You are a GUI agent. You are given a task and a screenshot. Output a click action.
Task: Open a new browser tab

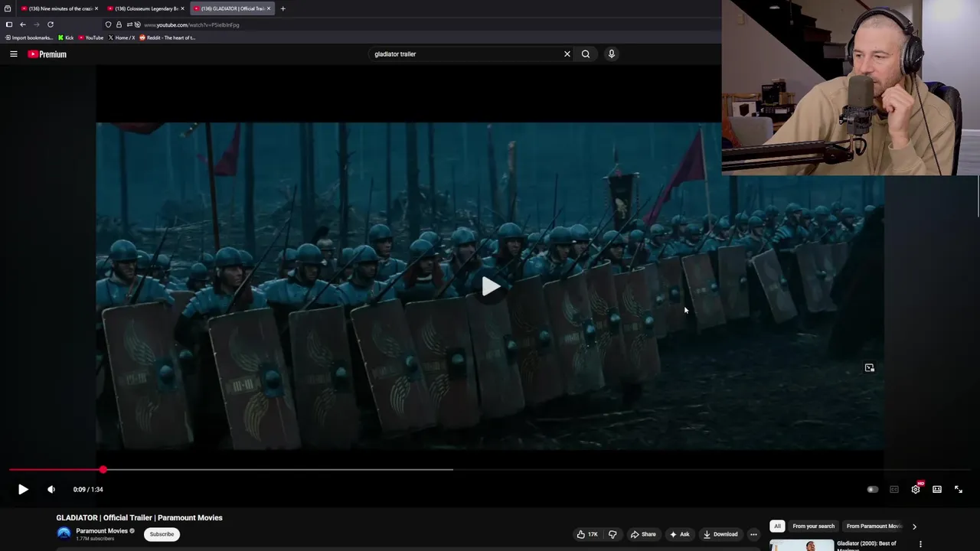point(283,8)
